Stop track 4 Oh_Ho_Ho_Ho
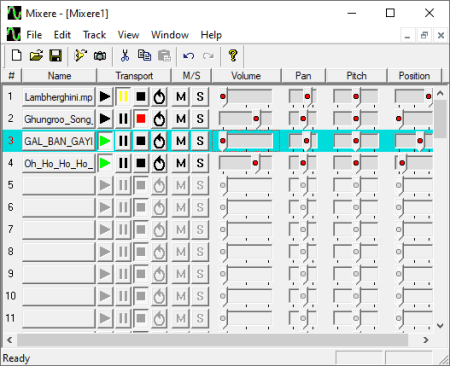Screen dimensions: 450x366 point(141,163)
